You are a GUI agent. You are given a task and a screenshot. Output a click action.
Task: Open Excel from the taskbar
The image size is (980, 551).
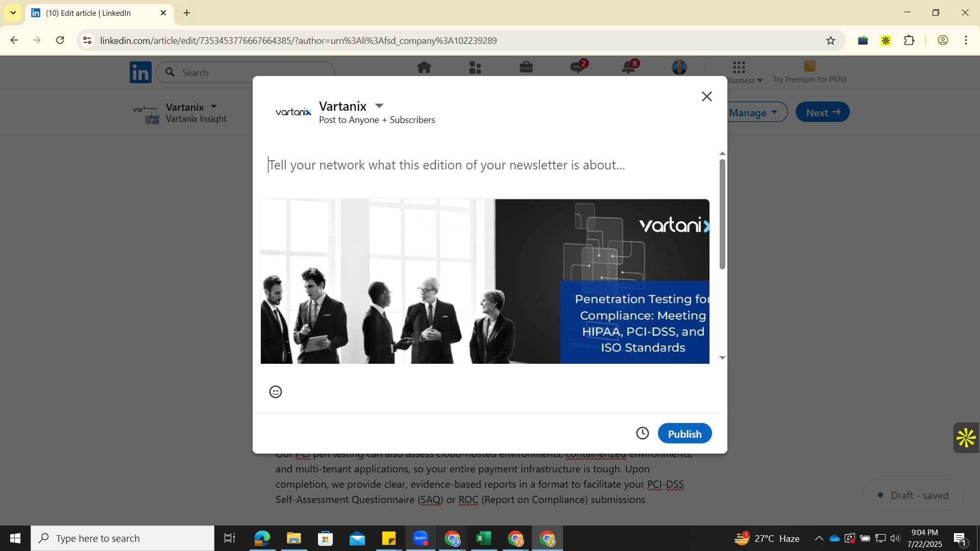[483, 538]
